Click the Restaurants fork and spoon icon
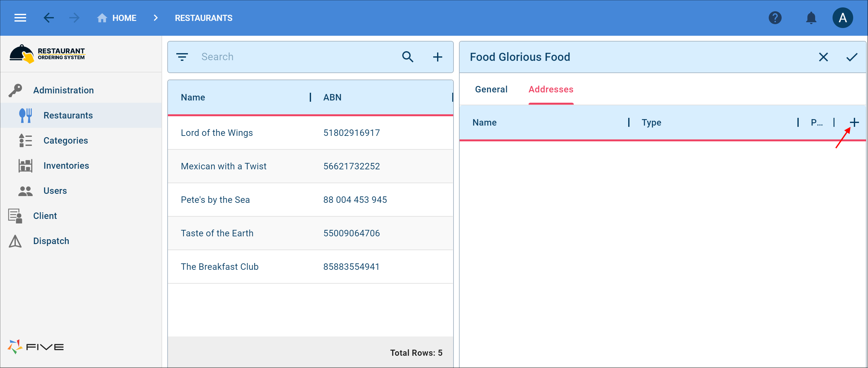The width and height of the screenshot is (868, 368). pyautogui.click(x=25, y=116)
